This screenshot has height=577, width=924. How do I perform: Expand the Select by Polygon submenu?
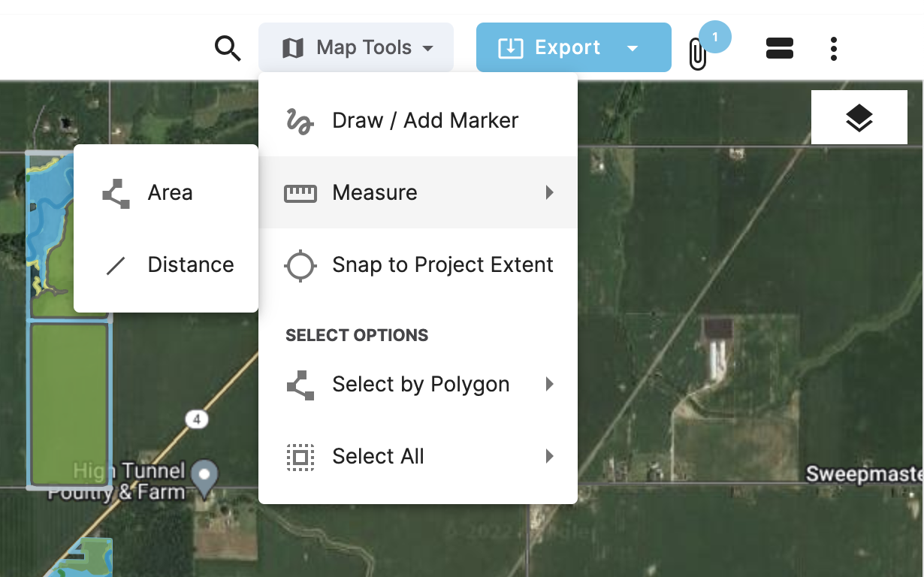click(549, 384)
